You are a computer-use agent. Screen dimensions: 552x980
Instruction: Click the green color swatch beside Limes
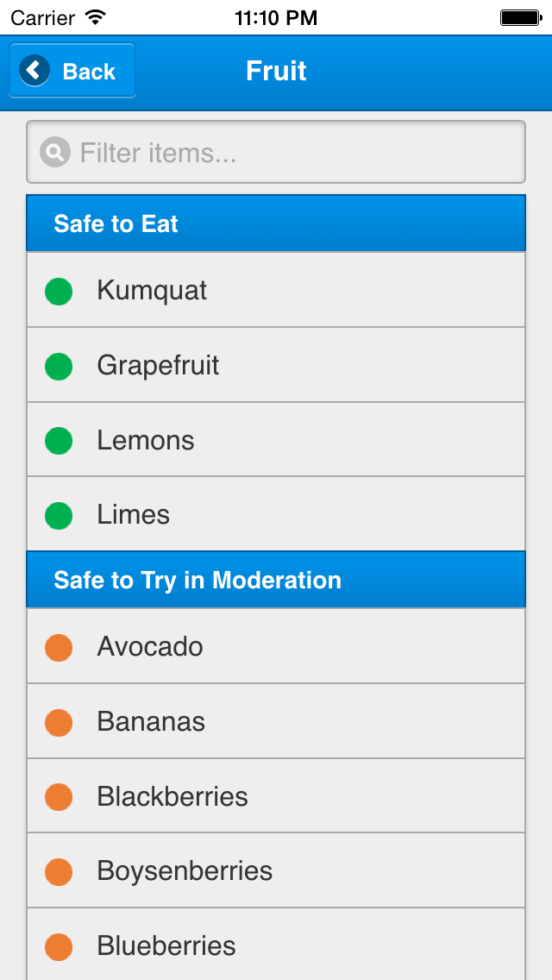(58, 515)
